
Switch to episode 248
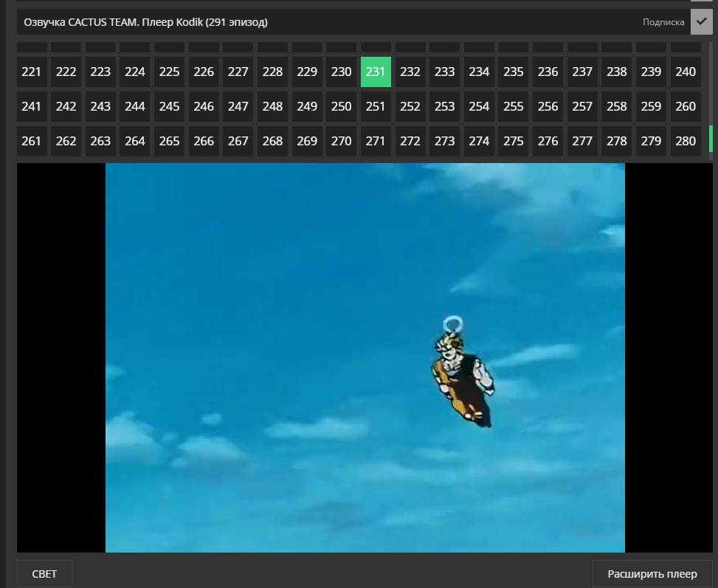(x=272, y=107)
